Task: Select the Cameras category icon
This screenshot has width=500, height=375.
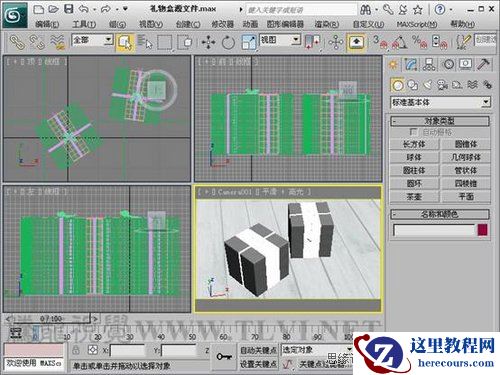Action: tap(443, 85)
